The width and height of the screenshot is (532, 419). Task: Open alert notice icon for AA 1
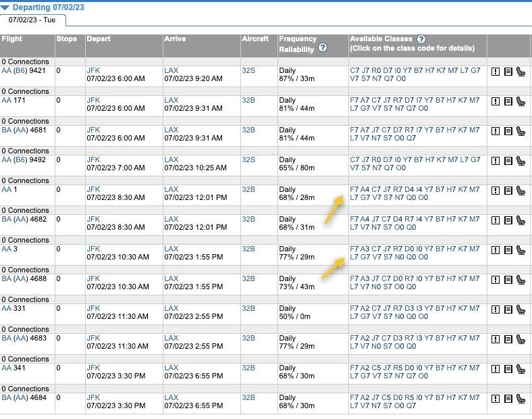(496, 191)
